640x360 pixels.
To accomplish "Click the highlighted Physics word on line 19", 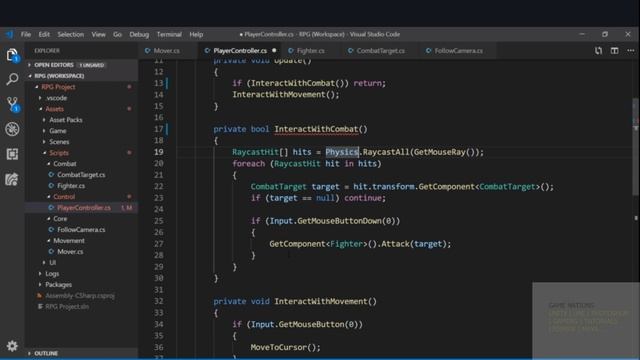I will 342,152.
